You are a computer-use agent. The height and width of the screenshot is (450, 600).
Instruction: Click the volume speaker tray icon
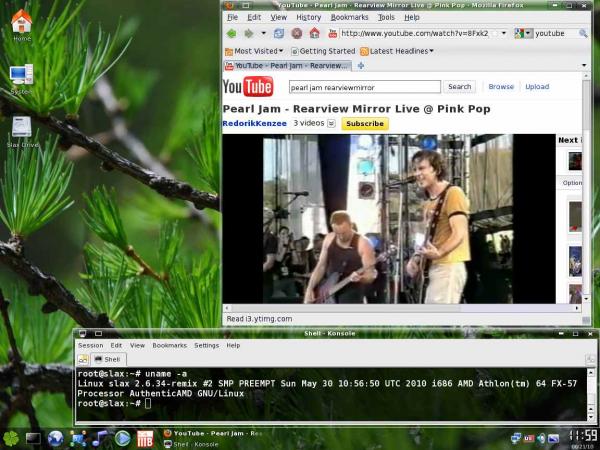(x=541, y=438)
